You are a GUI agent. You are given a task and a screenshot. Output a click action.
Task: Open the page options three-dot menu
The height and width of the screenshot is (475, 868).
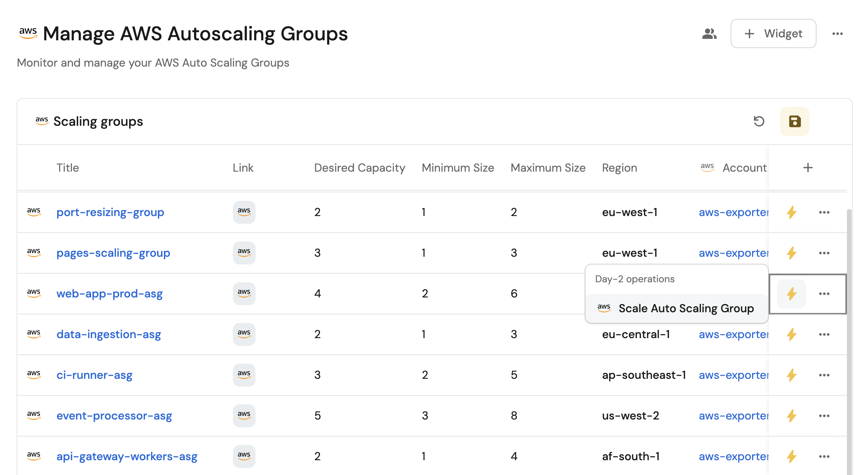pos(837,34)
